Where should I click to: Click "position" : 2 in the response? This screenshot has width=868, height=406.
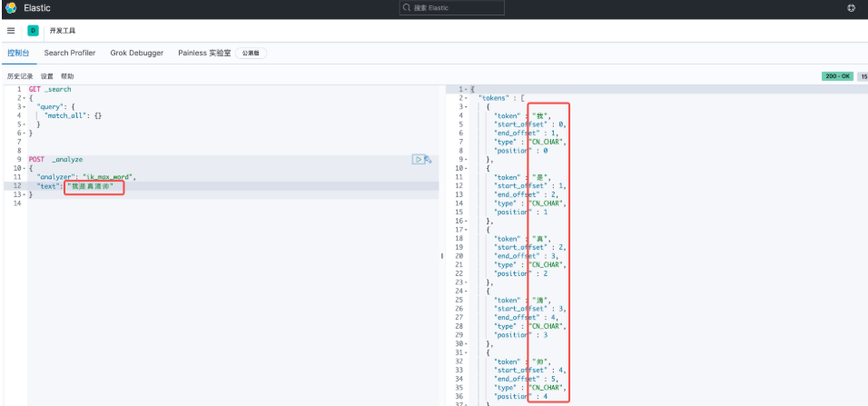click(521, 274)
